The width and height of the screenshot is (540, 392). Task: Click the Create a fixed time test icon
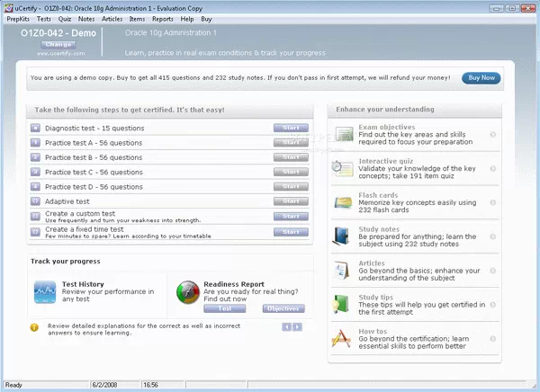pyautogui.click(x=35, y=232)
